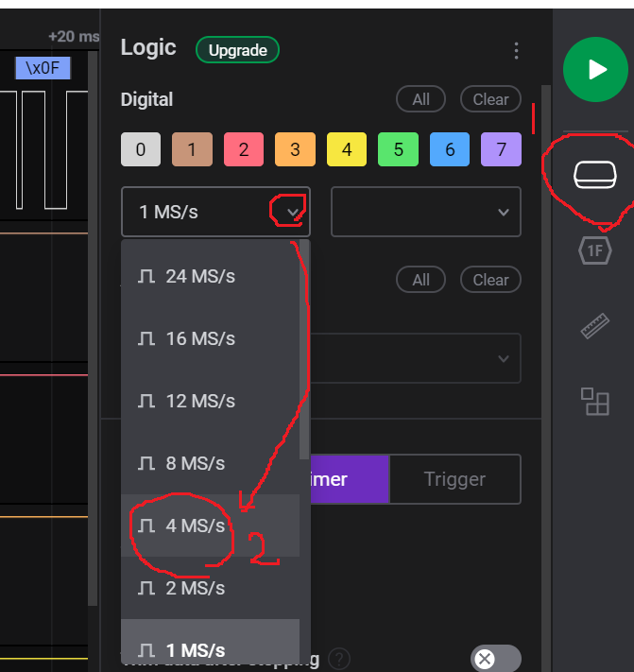
Task: Switch to the Timer capture mode tab
Action: coord(350,479)
